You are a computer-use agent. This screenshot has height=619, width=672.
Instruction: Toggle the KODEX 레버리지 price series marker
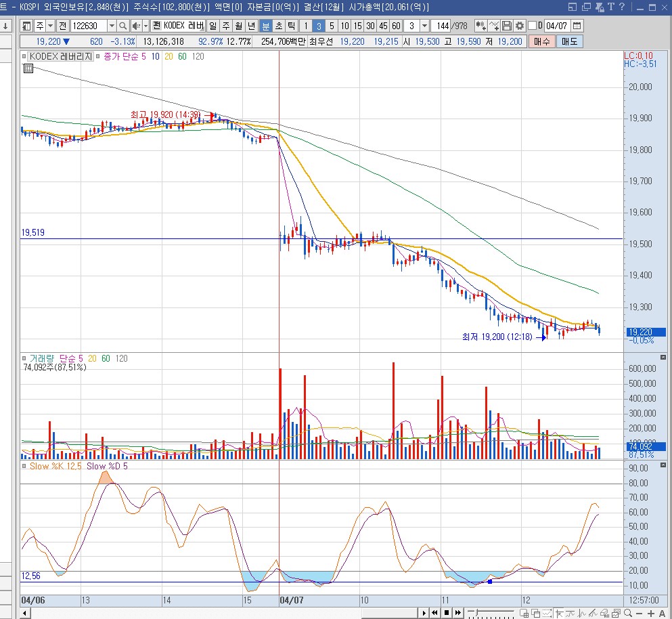[24, 56]
